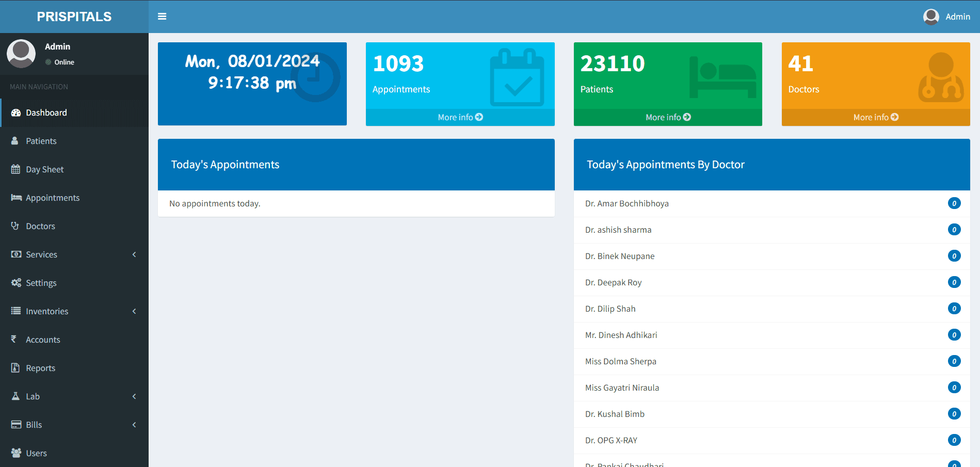Screen dimensions: 980x467
Task: Open the Patients menu item
Action: [x=74, y=141]
